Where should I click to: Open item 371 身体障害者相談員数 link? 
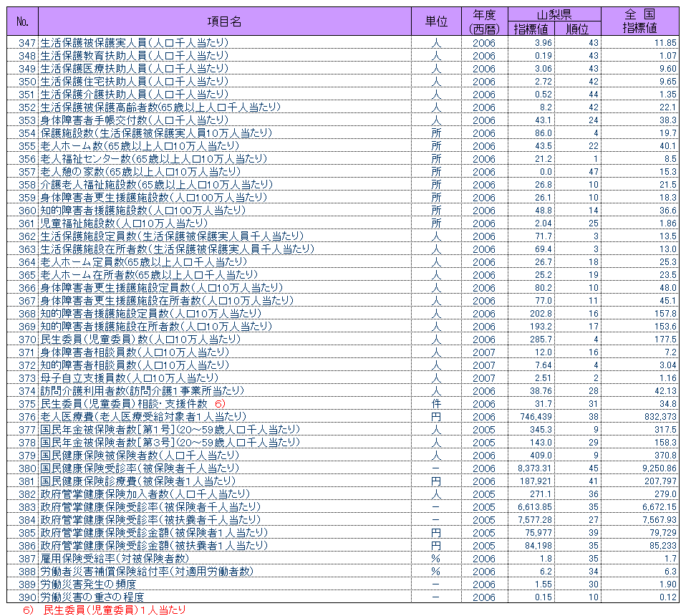click(135, 352)
